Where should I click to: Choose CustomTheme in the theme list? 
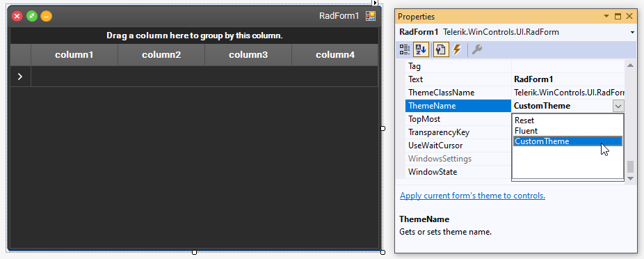pyautogui.click(x=567, y=141)
